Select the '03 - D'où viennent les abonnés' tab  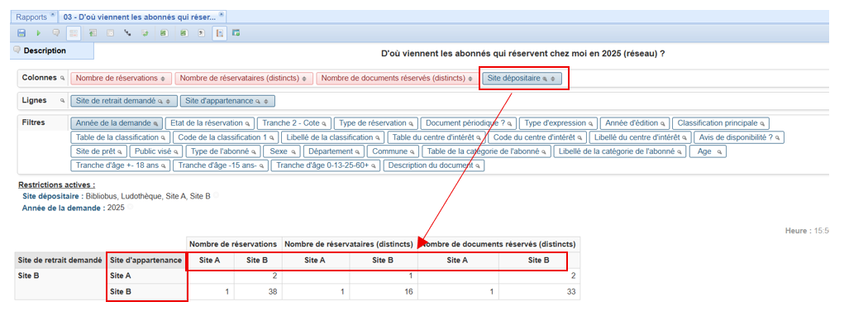tap(140, 17)
